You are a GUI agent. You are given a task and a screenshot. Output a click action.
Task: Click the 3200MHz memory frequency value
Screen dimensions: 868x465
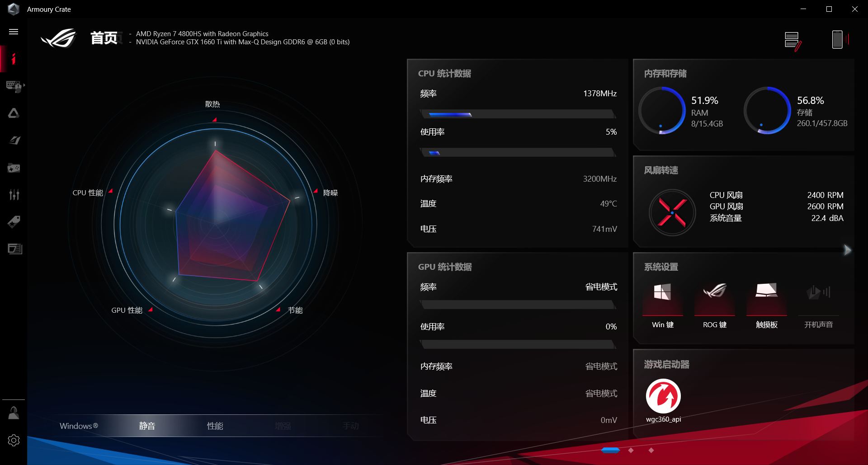click(x=600, y=179)
